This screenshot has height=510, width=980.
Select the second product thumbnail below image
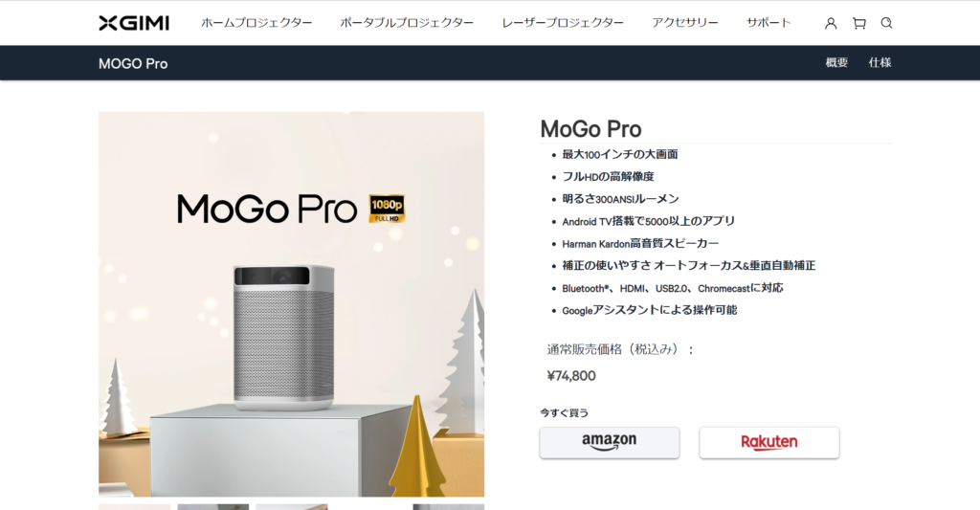pyautogui.click(x=213, y=507)
